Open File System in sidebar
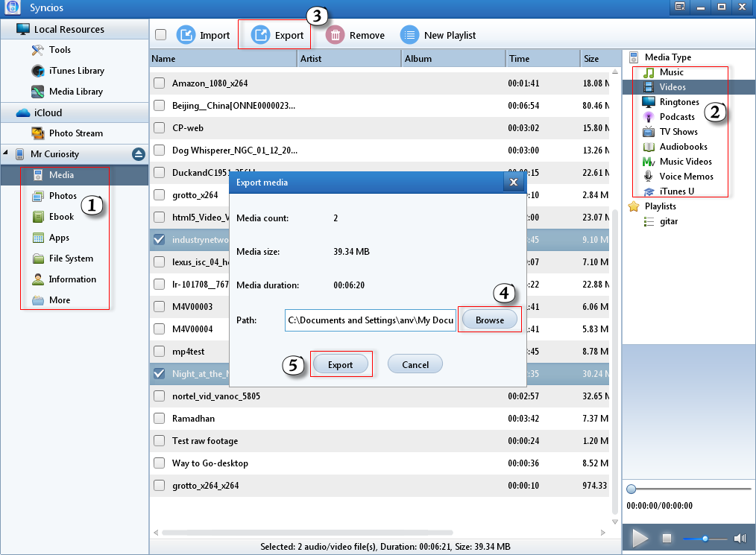756x555 pixels. 71,259
